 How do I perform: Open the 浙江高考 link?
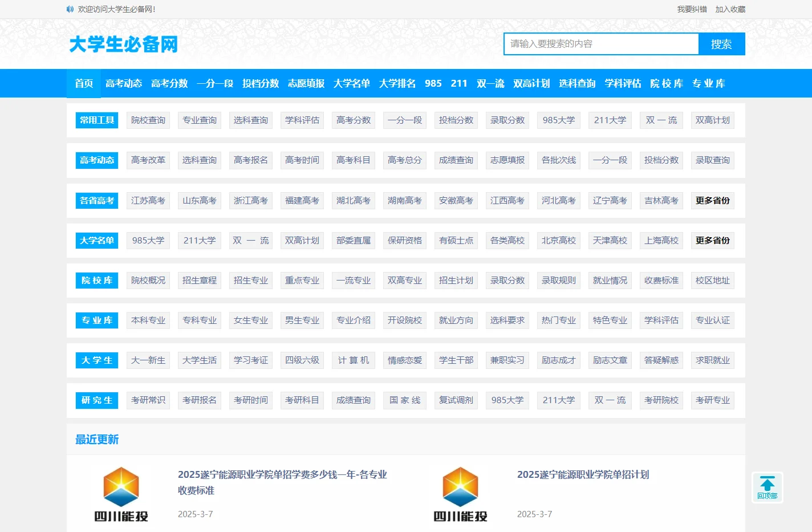tap(251, 201)
